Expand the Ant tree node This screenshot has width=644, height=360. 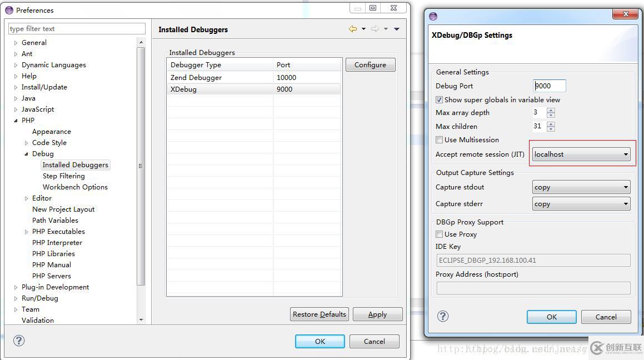(x=16, y=54)
